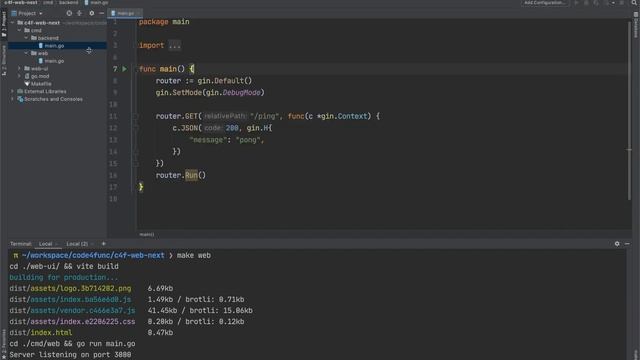Viewport: 640px width, 360px height.
Task: Hide the Project panel with minus icon
Action: pyautogui.click(x=102, y=13)
